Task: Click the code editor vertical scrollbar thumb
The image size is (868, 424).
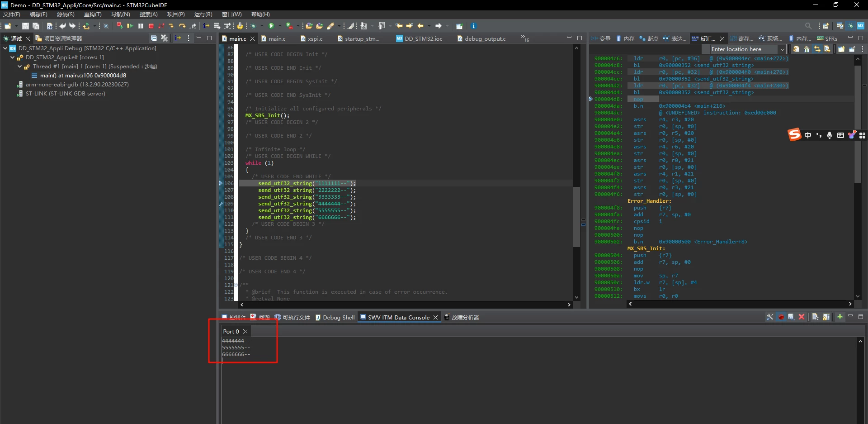Action: (x=576, y=217)
